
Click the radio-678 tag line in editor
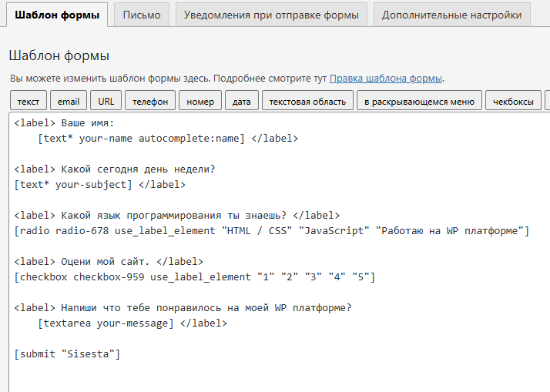pos(271,231)
